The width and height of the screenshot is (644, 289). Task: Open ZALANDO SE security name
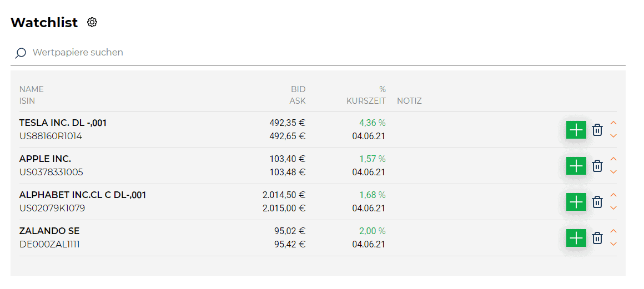click(x=49, y=231)
